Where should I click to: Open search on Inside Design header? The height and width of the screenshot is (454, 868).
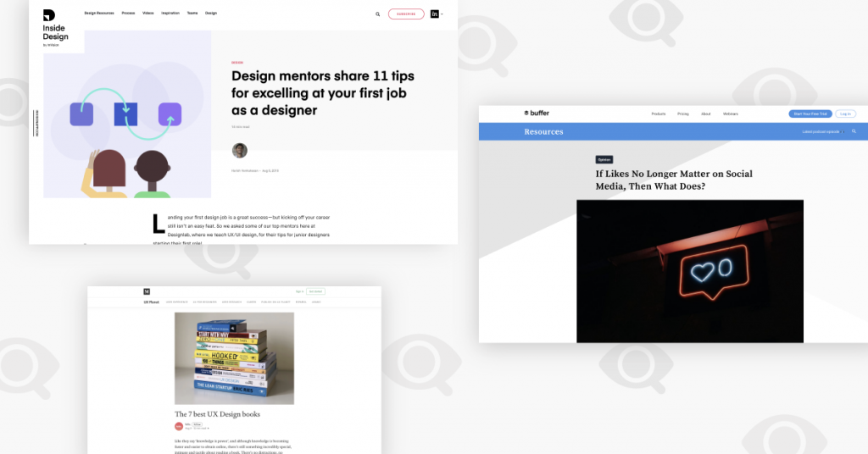click(378, 14)
